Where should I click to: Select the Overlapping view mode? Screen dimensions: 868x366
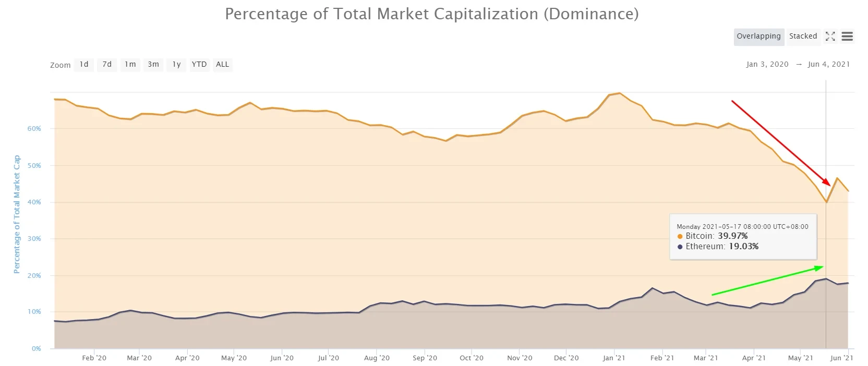[758, 36]
